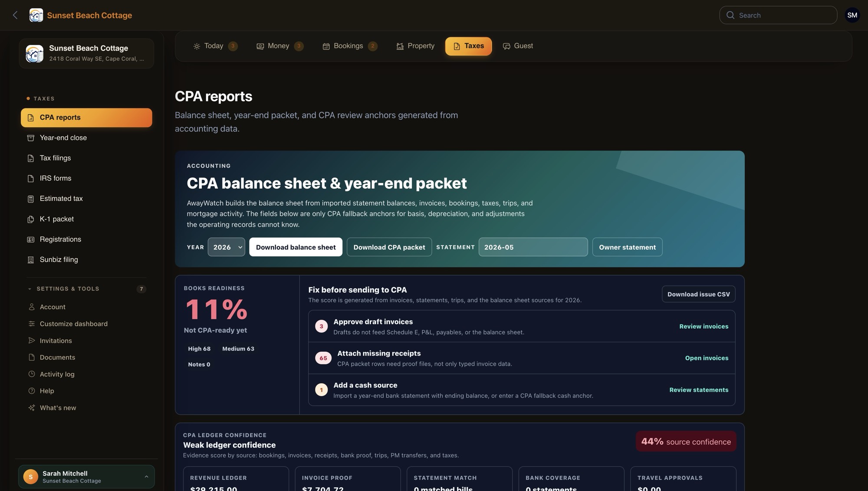Click the Notes 0 chip
868x491 pixels.
[199, 364]
